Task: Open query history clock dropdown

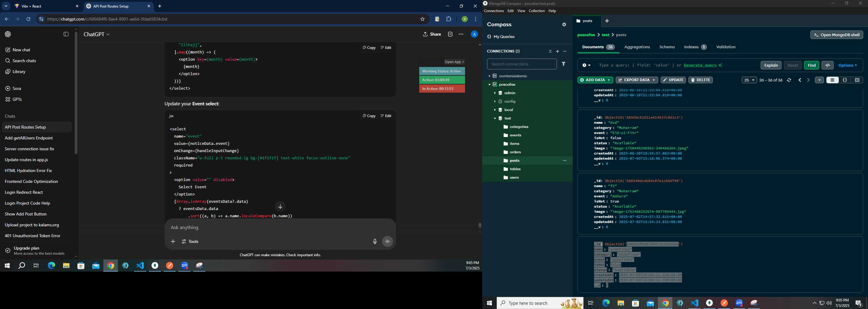Action: (x=586, y=65)
